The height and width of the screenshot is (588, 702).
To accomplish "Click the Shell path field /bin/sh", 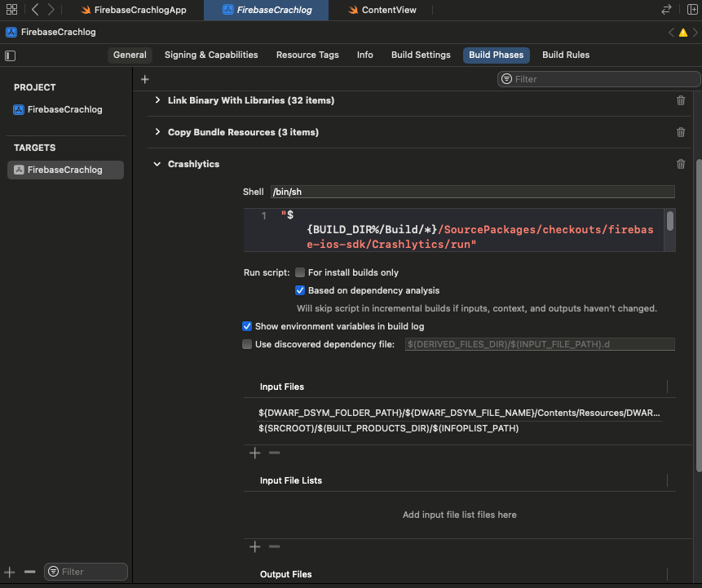I will (x=473, y=192).
